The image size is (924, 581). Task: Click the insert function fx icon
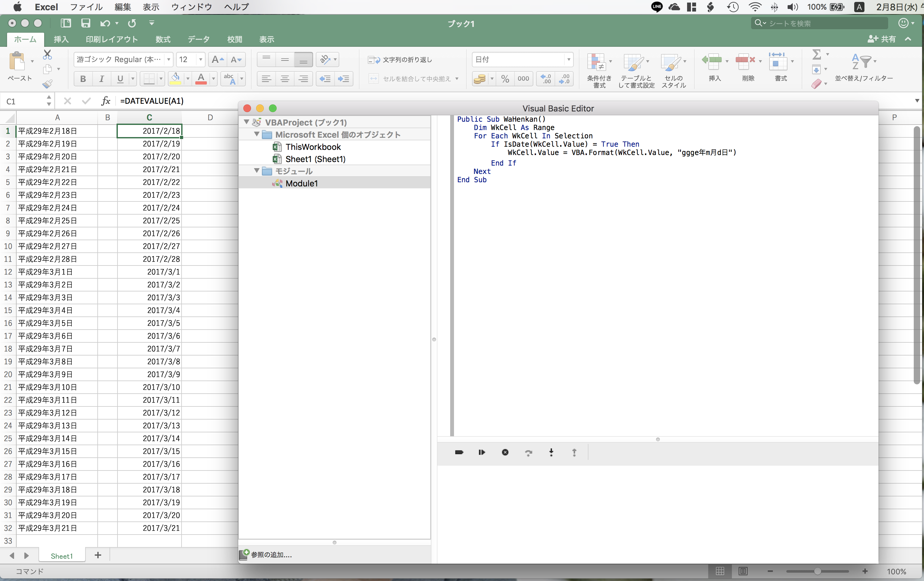click(106, 101)
